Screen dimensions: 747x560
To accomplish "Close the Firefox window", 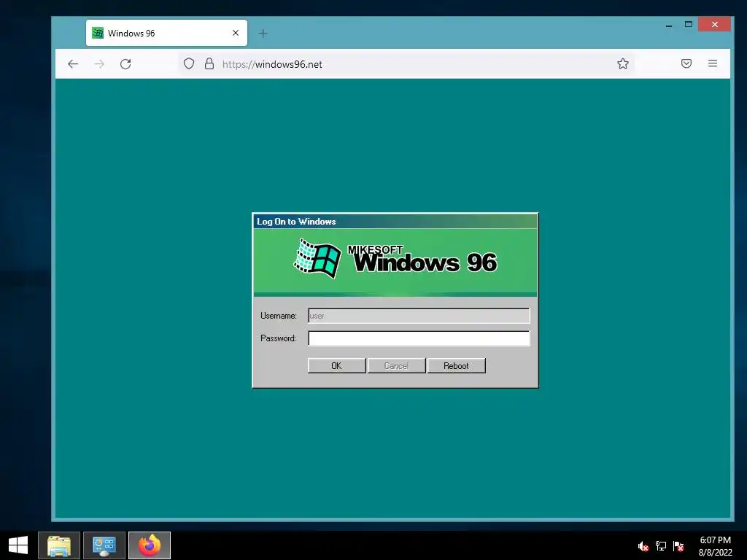I will coord(715,24).
